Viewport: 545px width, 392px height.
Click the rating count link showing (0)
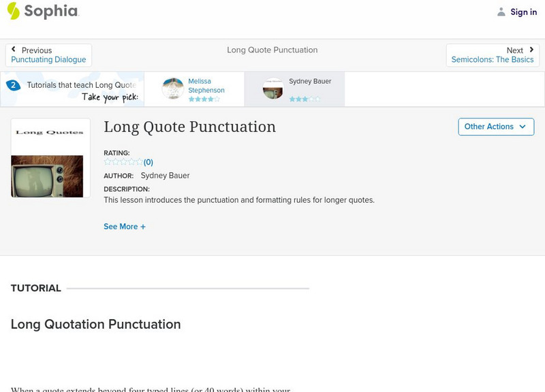click(149, 161)
